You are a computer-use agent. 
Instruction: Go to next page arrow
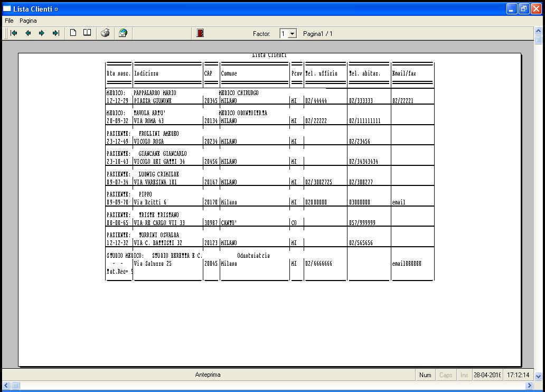[42, 33]
